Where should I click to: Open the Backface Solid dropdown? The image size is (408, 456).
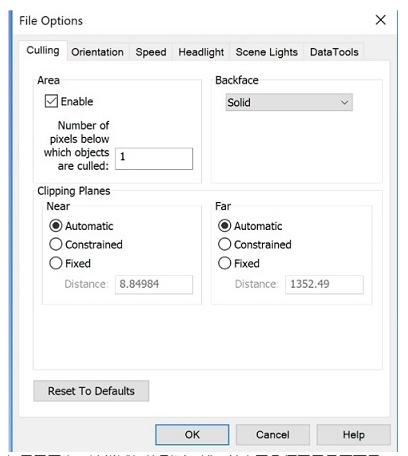289,102
